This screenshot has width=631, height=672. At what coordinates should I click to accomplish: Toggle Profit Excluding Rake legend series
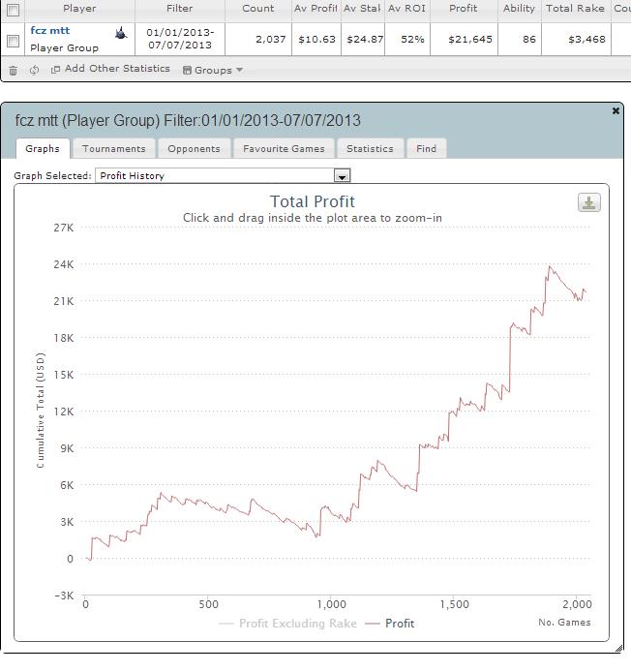[287, 624]
